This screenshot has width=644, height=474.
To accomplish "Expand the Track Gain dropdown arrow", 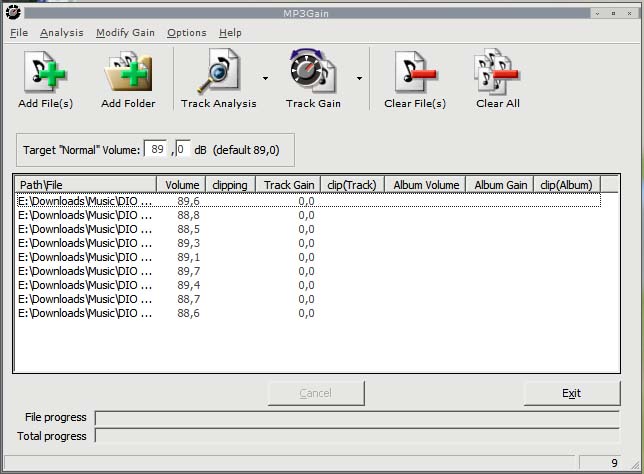I will click(359, 77).
